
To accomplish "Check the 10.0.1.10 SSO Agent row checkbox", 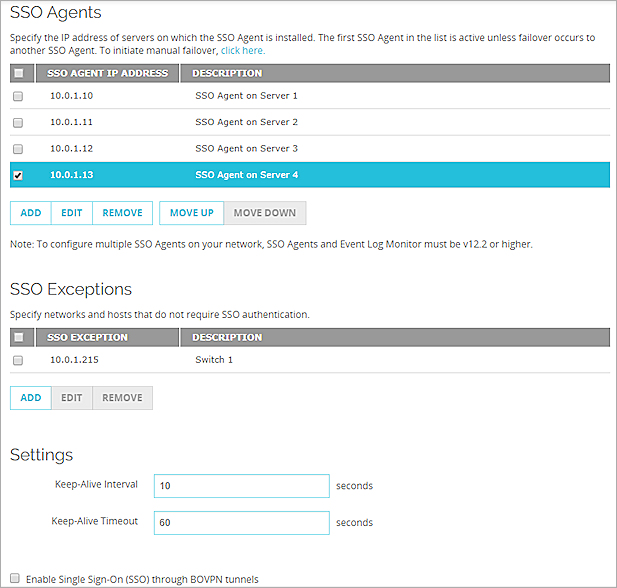I will (x=18, y=96).
